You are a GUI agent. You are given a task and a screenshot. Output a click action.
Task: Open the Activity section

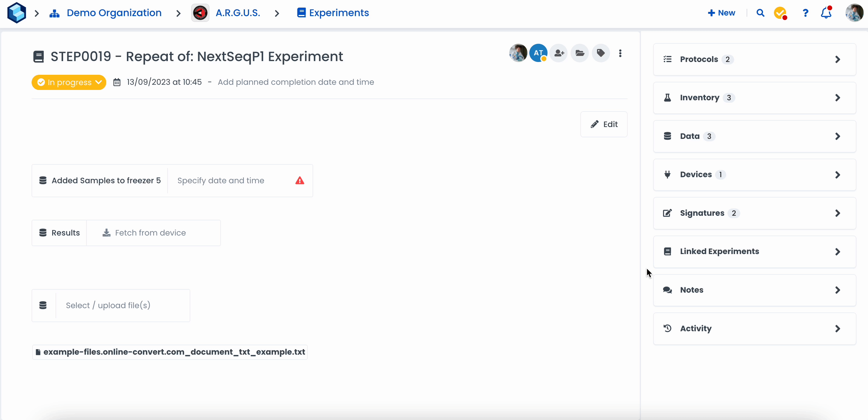754,329
